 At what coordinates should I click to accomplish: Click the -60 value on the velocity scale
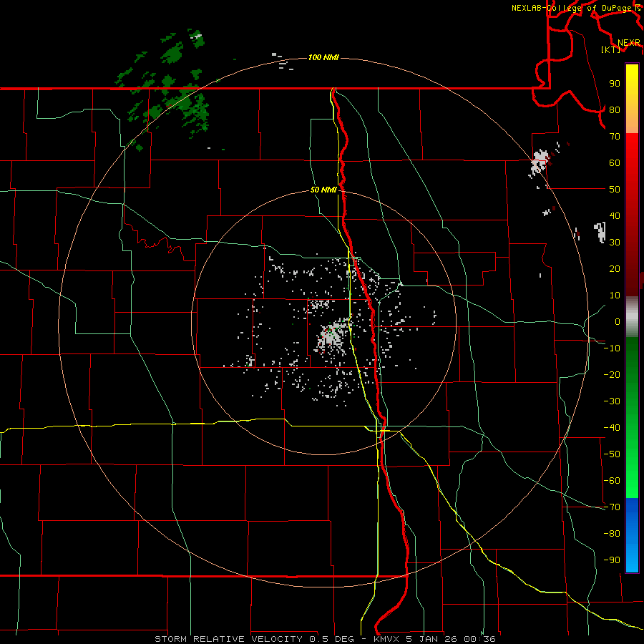click(x=612, y=481)
